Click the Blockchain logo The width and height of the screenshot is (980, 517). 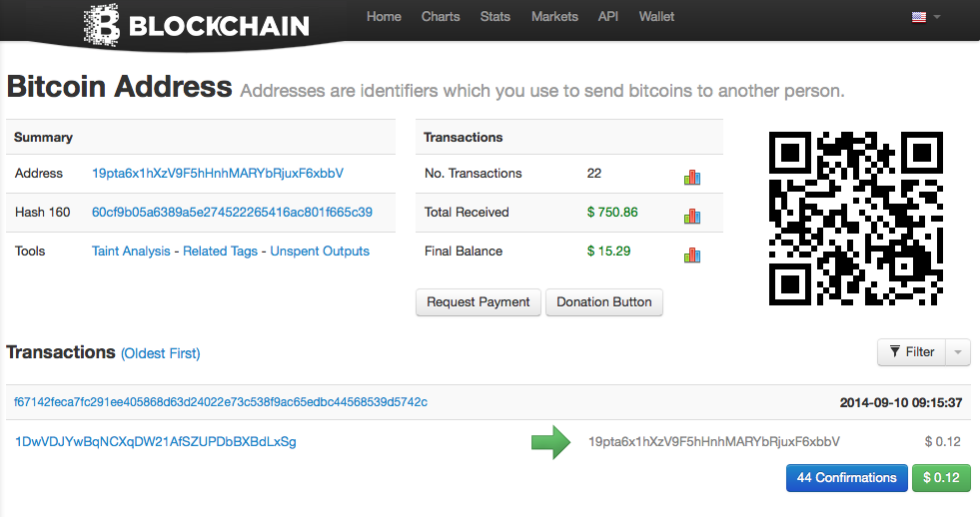click(196, 26)
